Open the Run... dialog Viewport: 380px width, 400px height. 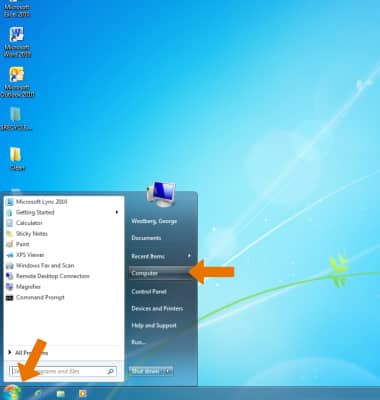[139, 342]
